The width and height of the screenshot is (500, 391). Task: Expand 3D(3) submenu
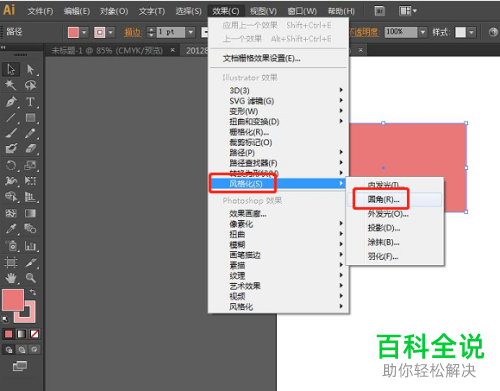278,90
